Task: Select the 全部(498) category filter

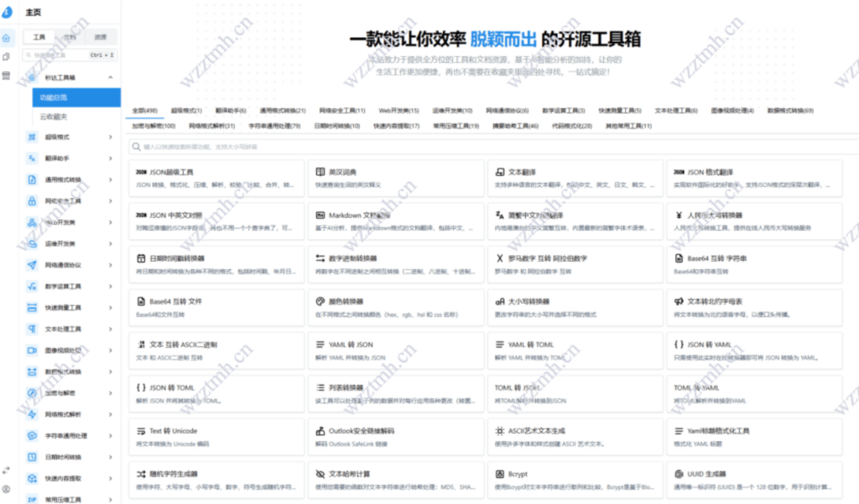Action: tap(145, 111)
